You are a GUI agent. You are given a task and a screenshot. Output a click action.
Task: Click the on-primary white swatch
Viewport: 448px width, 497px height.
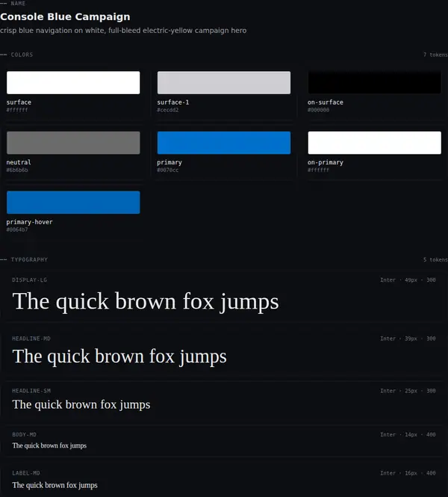(375, 143)
